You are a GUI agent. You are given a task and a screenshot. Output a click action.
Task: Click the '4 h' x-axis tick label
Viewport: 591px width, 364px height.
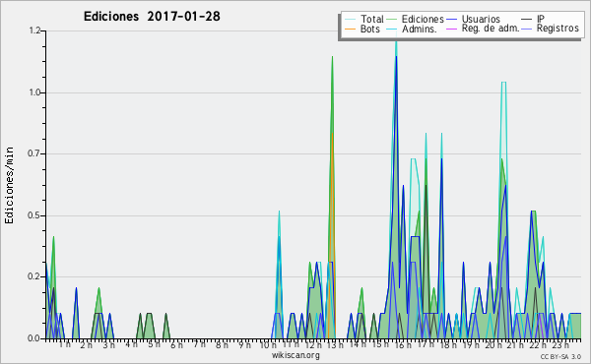click(131, 344)
